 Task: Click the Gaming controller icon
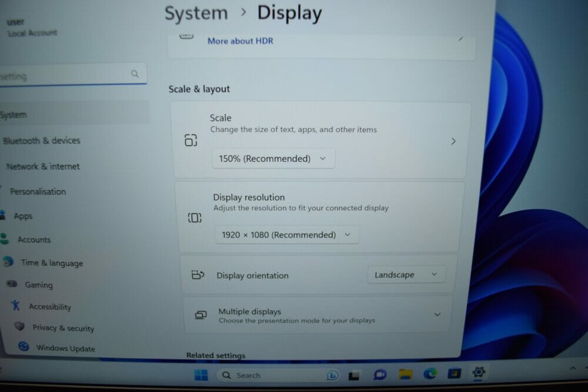click(x=12, y=284)
